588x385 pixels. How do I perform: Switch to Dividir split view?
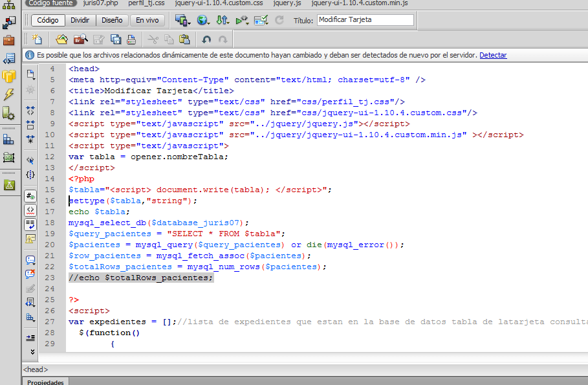point(80,20)
